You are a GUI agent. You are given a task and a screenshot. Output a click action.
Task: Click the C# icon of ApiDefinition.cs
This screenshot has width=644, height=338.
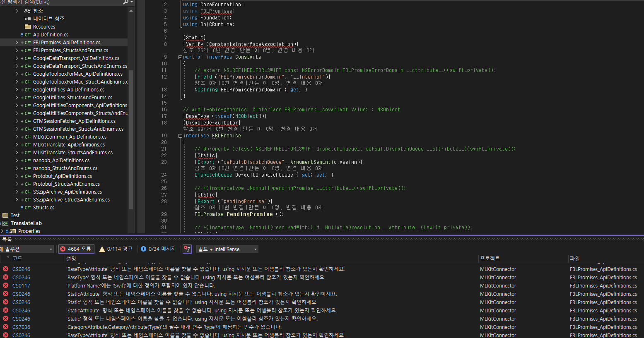point(28,35)
